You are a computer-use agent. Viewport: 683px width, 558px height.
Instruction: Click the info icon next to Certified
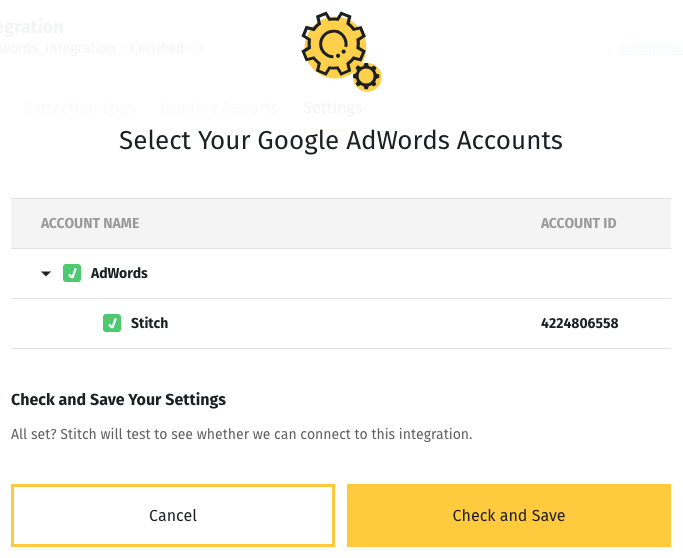pyautogui.click(x=196, y=48)
